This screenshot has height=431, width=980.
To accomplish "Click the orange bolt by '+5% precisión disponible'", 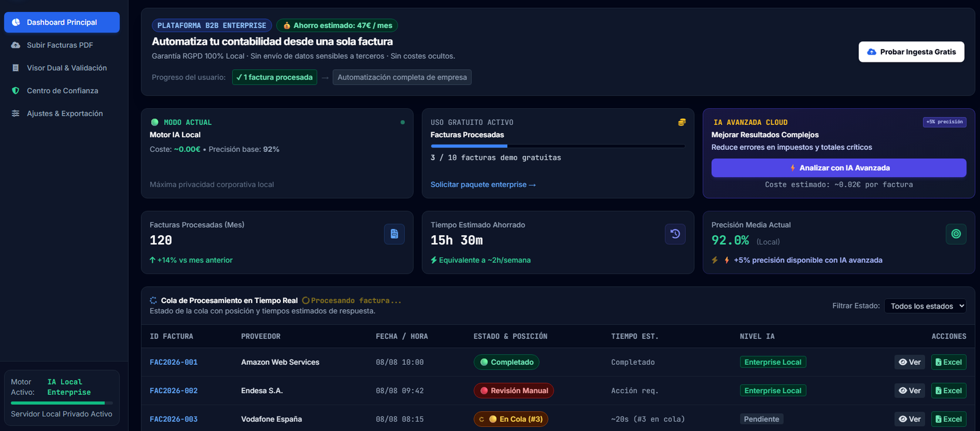I will (726, 260).
